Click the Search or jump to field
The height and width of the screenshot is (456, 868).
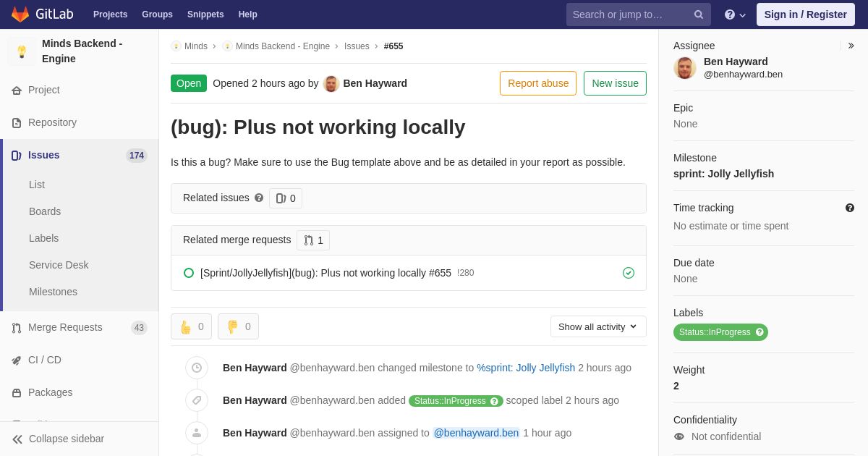[639, 14]
